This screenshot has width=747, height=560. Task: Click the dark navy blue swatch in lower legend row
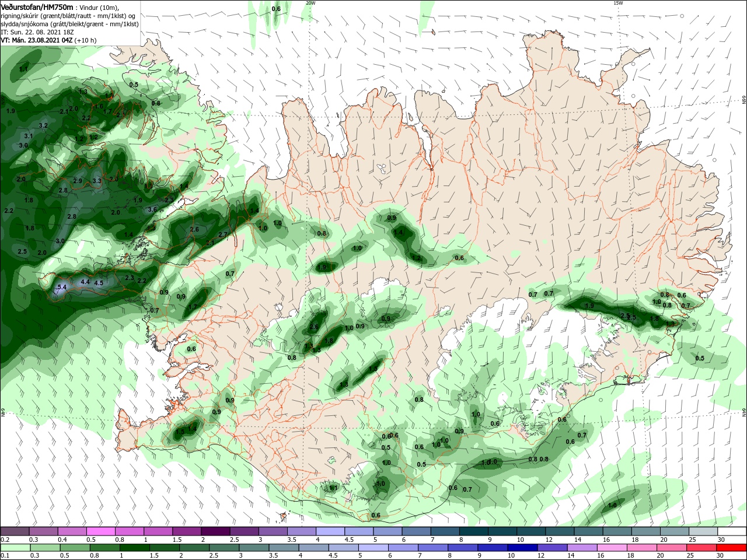[522, 548]
